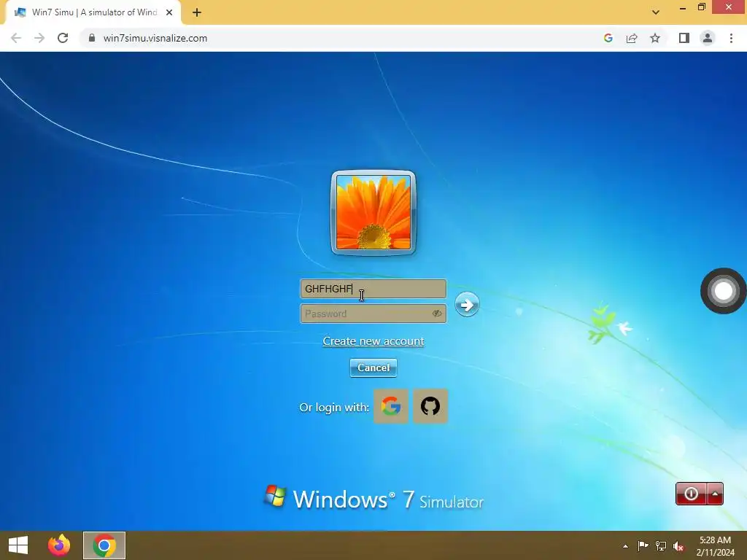Screen dimensions: 747x560
Task: Show hidden system tray icons
Action: coord(625,546)
